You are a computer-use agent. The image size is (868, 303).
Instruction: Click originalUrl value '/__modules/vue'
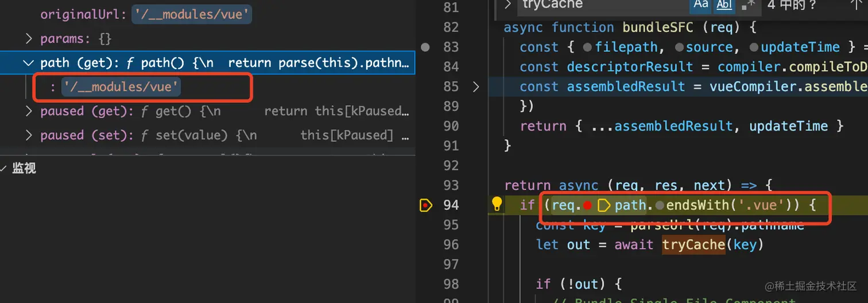pos(192,14)
